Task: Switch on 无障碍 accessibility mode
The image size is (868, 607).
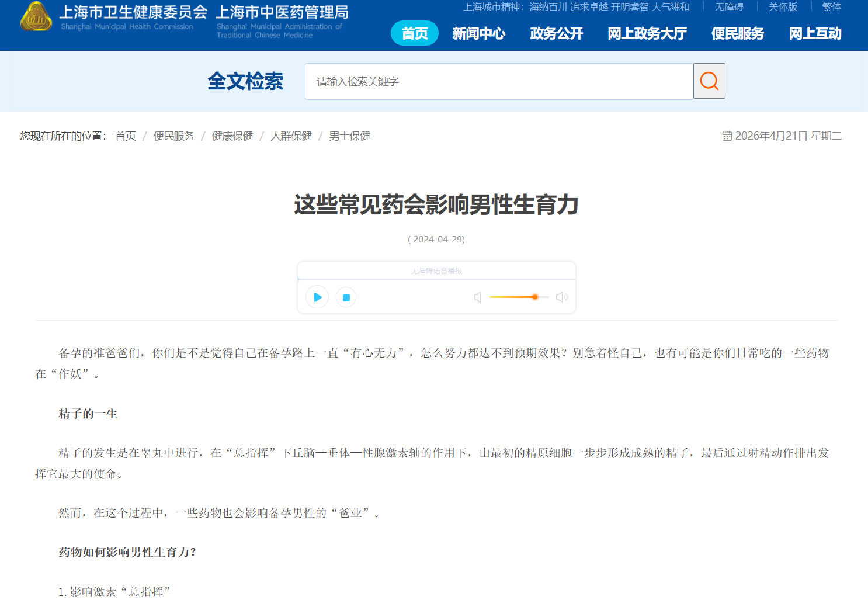Action: (x=729, y=7)
